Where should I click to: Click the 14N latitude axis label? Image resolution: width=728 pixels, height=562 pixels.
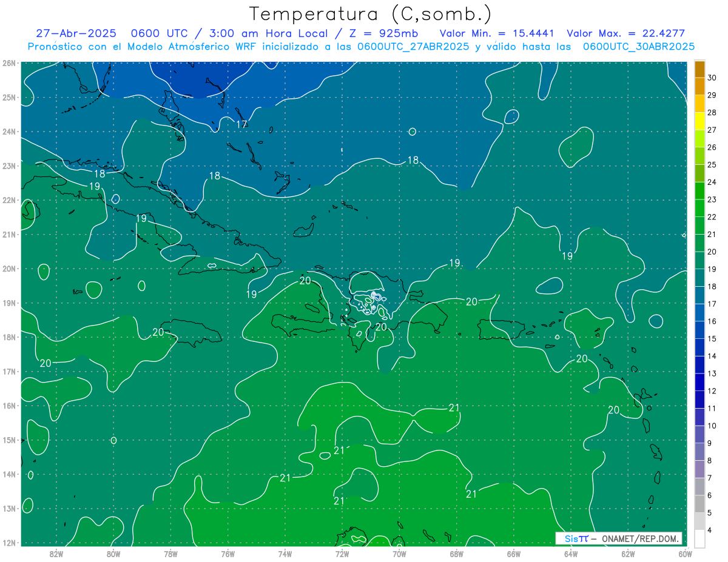click(8, 474)
